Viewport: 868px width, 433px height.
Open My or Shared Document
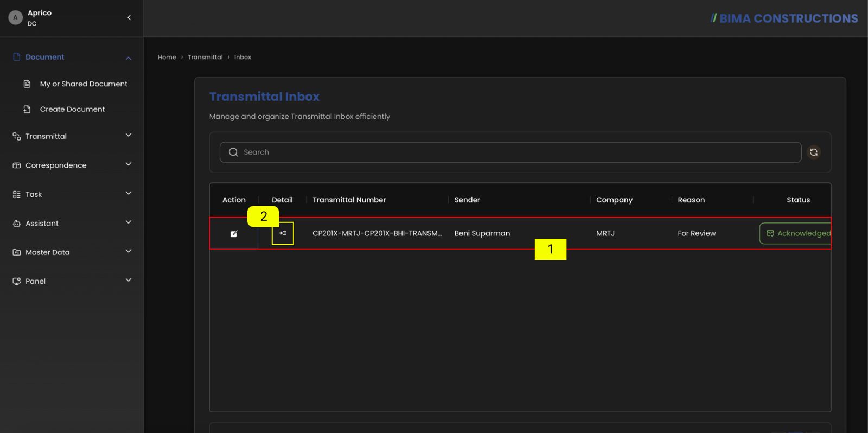[84, 84]
